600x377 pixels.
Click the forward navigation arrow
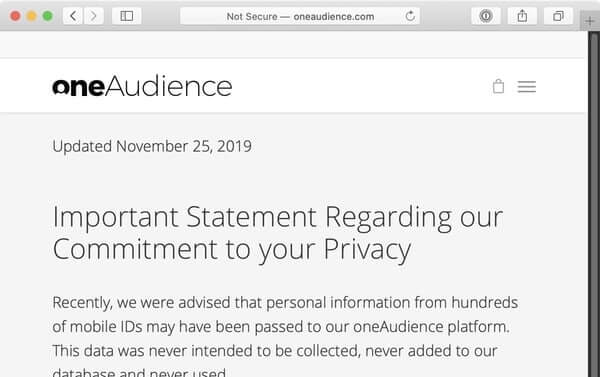pos(93,16)
